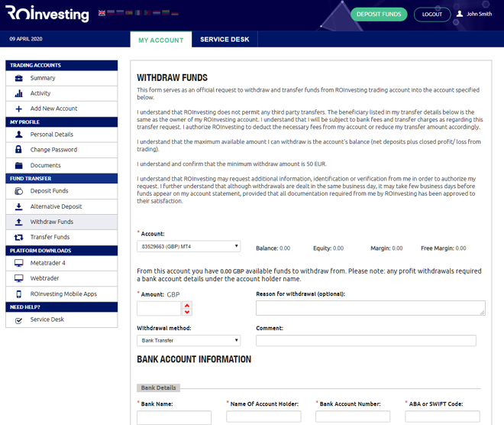Open the Account dropdown showing 83529663 (GBP) MT4

(189, 246)
